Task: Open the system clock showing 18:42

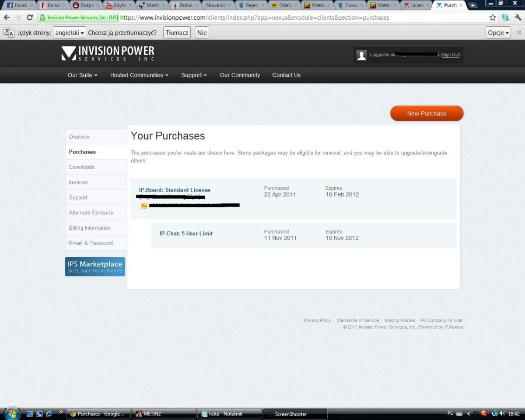Action: pos(514,413)
